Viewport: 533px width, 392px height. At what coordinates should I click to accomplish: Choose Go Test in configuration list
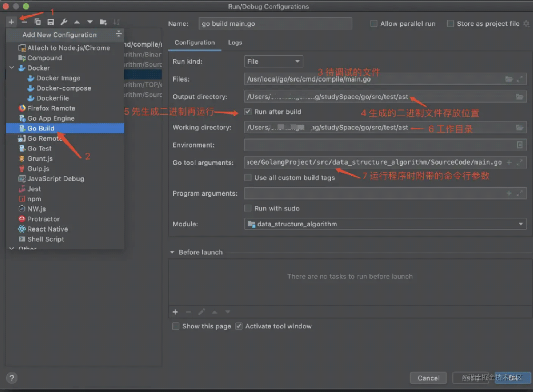point(40,148)
